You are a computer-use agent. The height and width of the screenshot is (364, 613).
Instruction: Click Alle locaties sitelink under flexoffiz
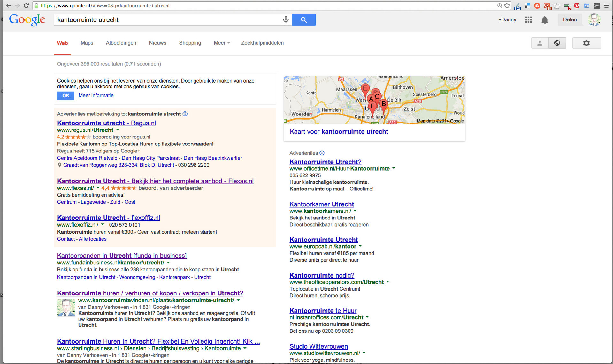coord(93,239)
